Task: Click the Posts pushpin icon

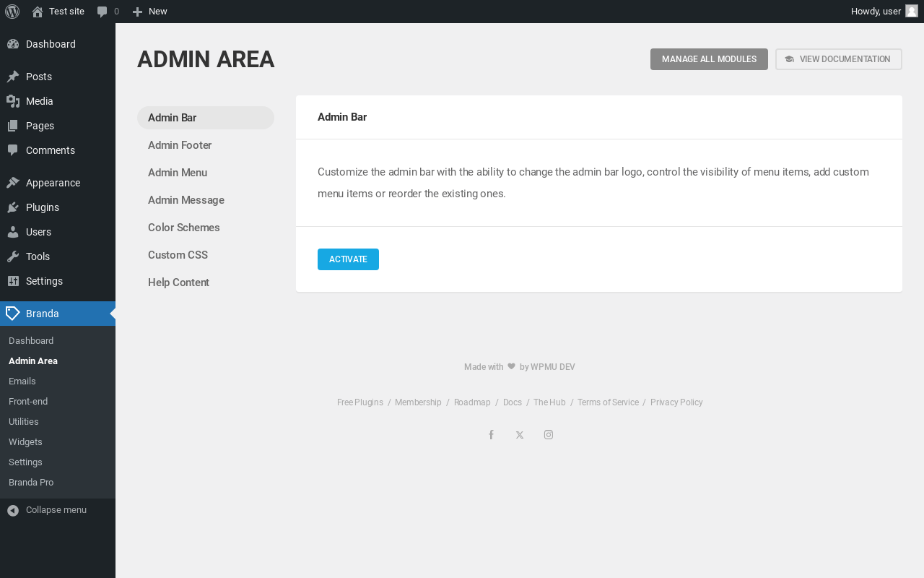Action: coord(13,77)
